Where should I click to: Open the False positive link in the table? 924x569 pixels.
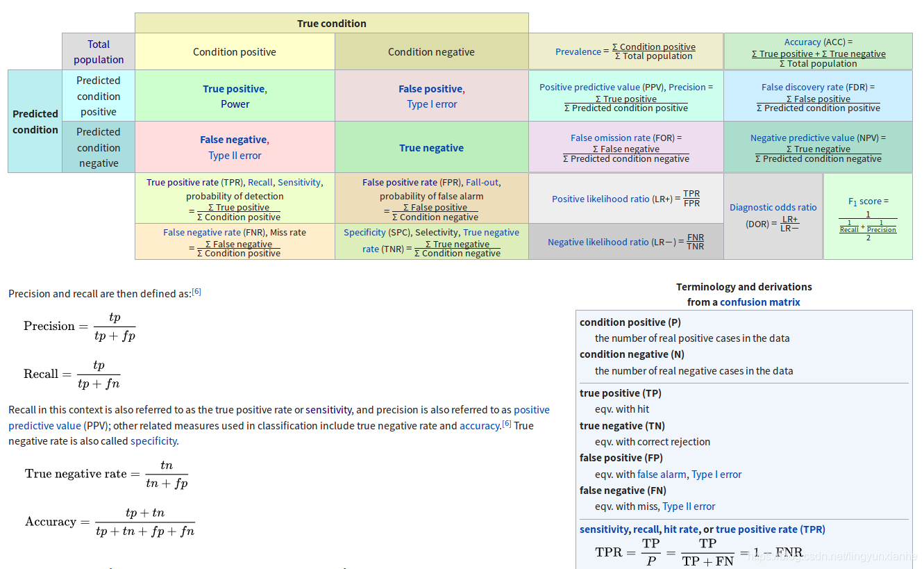[x=430, y=89]
